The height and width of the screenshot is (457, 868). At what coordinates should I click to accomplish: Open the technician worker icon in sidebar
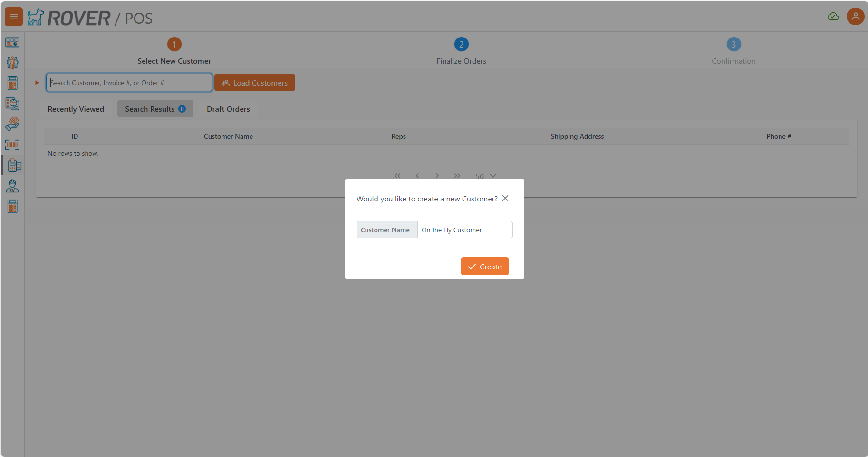tap(12, 186)
